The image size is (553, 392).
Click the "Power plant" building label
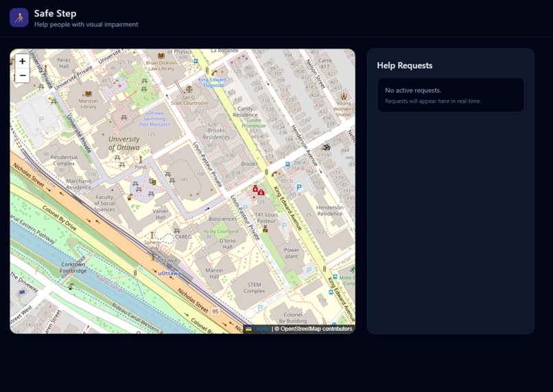point(292,253)
